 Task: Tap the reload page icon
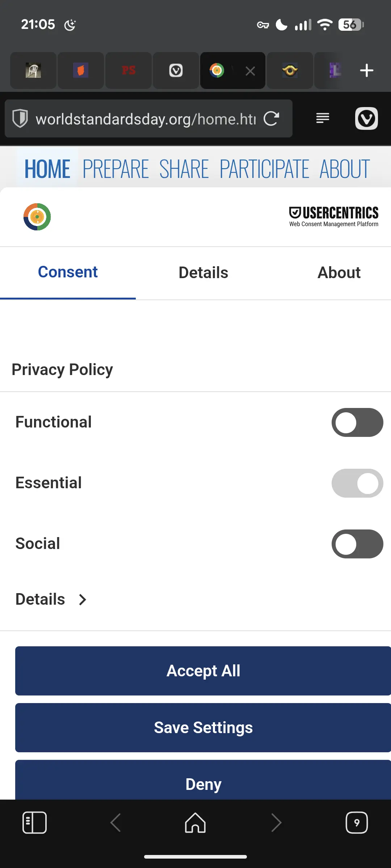click(272, 119)
